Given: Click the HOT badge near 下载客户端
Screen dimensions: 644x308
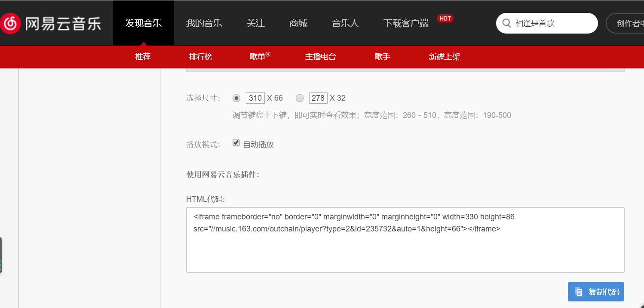Looking at the screenshot, I should pyautogui.click(x=445, y=18).
